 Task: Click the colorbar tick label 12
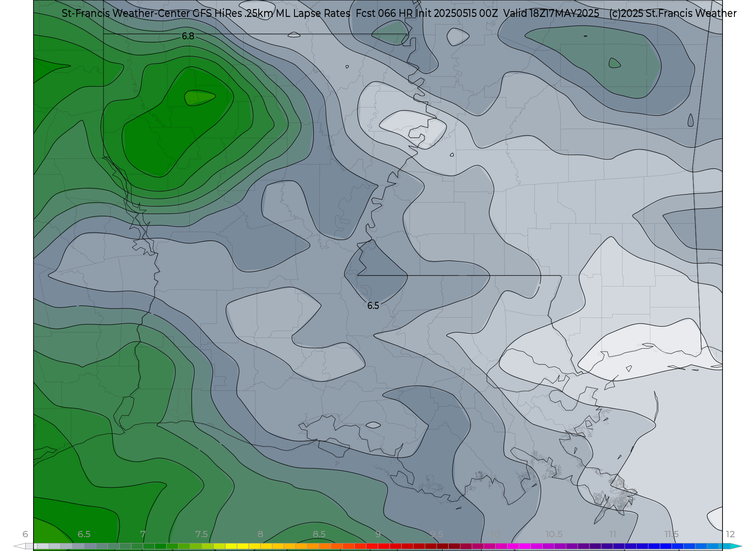(730, 534)
